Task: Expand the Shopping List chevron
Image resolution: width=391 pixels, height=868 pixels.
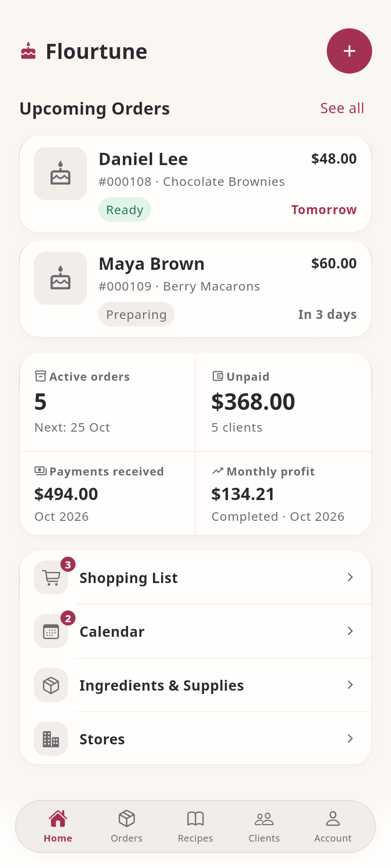Action: 350,577
